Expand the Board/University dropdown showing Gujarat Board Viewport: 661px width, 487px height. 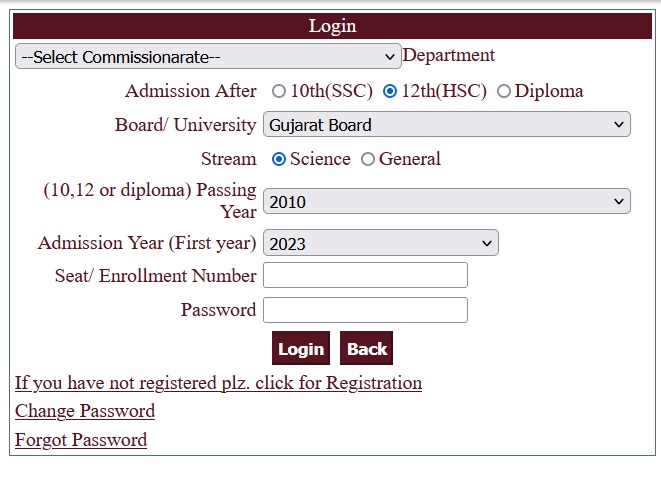[446, 125]
